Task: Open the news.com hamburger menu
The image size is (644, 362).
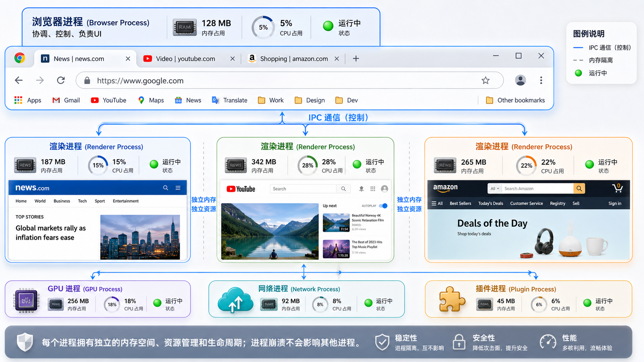Action: [178, 188]
